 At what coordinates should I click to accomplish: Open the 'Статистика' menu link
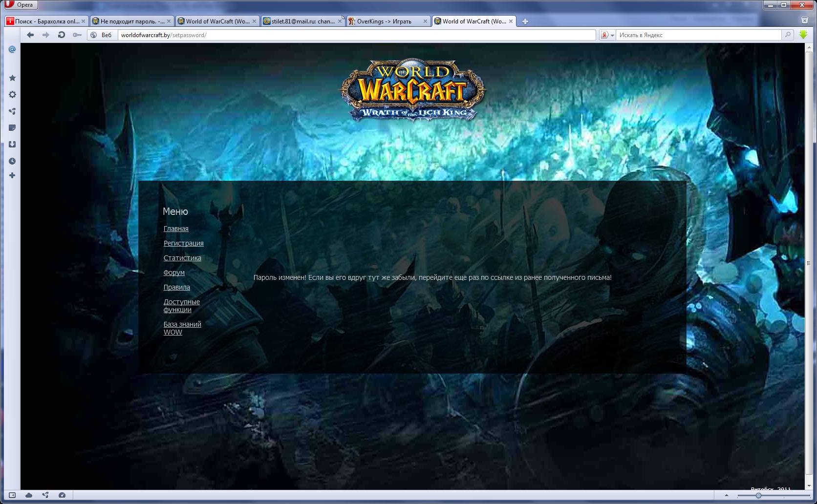tap(182, 258)
